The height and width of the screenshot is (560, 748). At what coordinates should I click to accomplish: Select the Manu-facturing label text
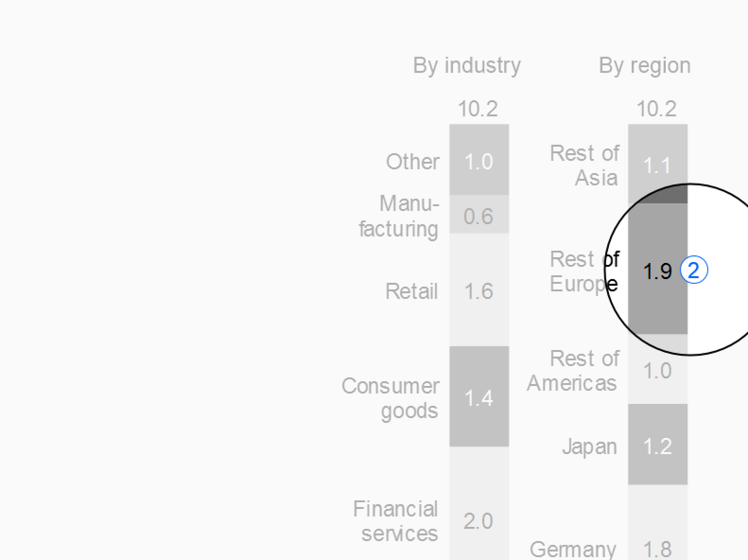[399, 217]
